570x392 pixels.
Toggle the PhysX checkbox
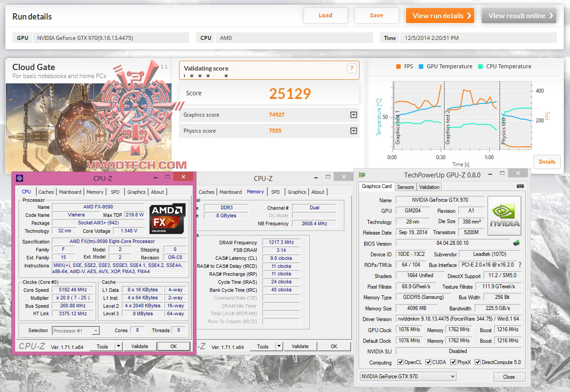coord(453,362)
